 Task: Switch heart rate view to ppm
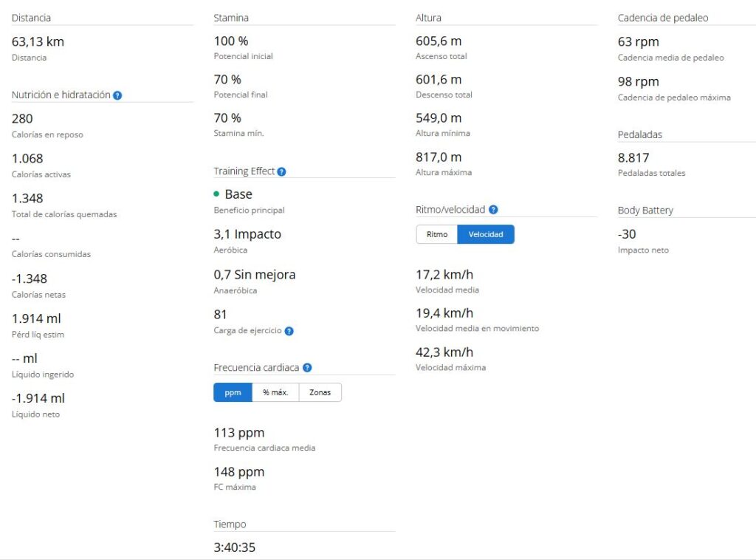233,392
